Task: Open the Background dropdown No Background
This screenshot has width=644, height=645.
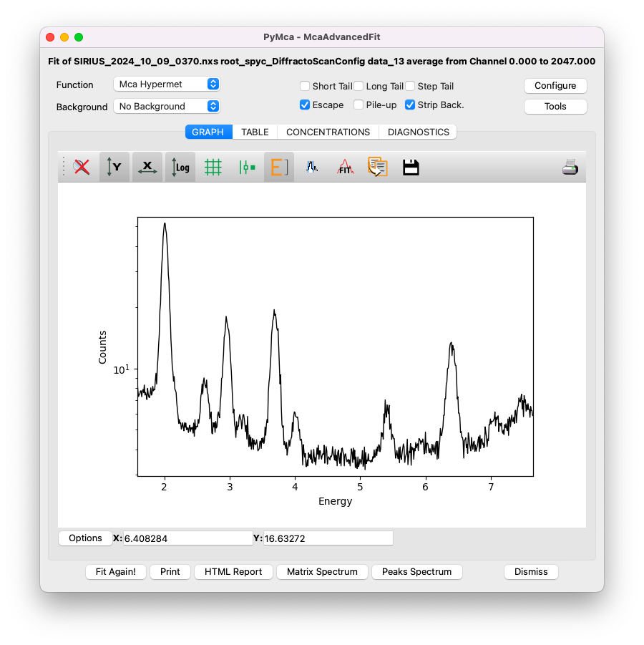Action: [167, 107]
